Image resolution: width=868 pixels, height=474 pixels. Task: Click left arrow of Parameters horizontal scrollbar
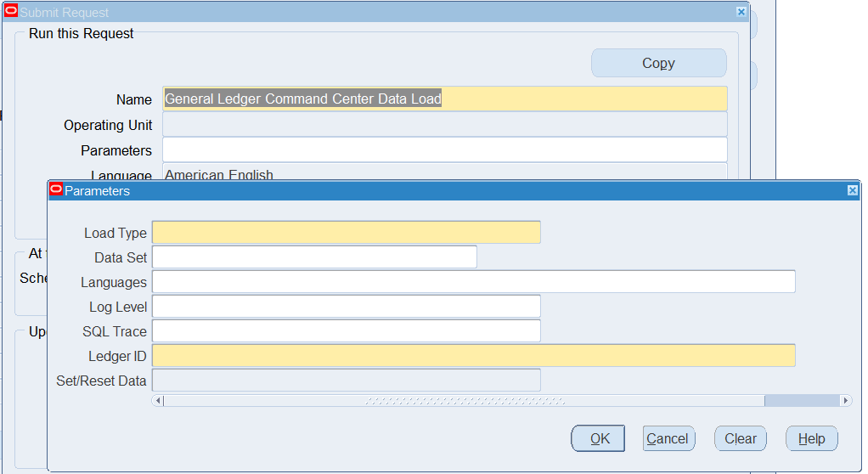point(158,400)
